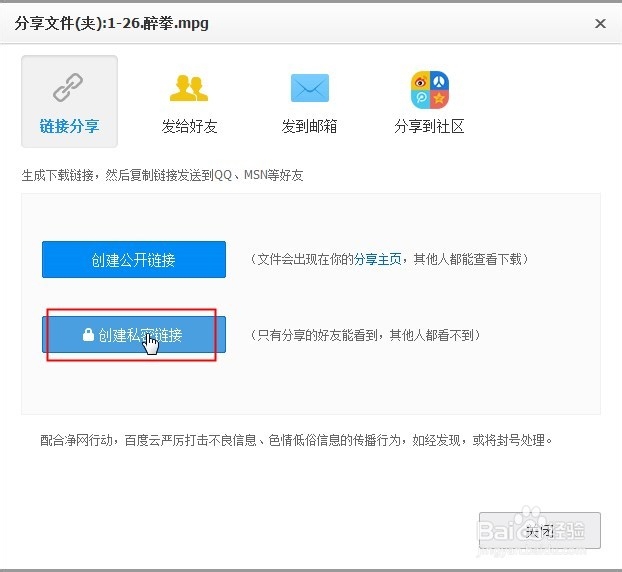The height and width of the screenshot is (572, 622).
Task: Click the lock icon on the private link button
Action: tap(88, 335)
